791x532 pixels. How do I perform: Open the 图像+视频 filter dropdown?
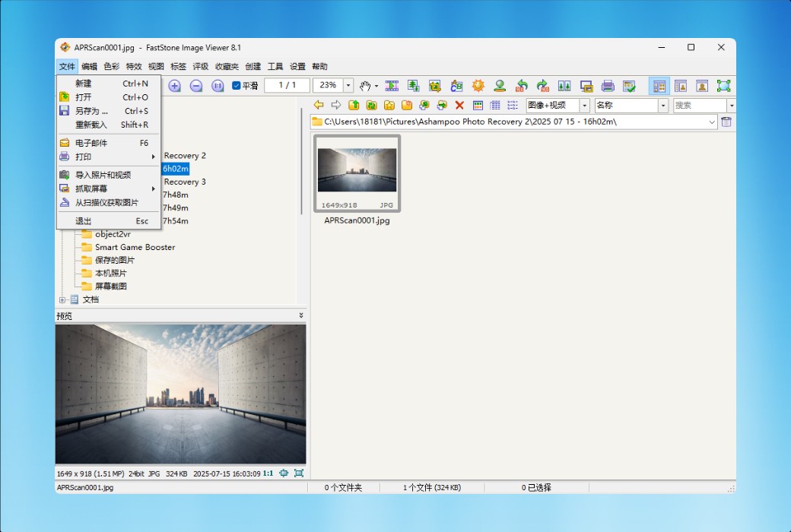pos(585,105)
